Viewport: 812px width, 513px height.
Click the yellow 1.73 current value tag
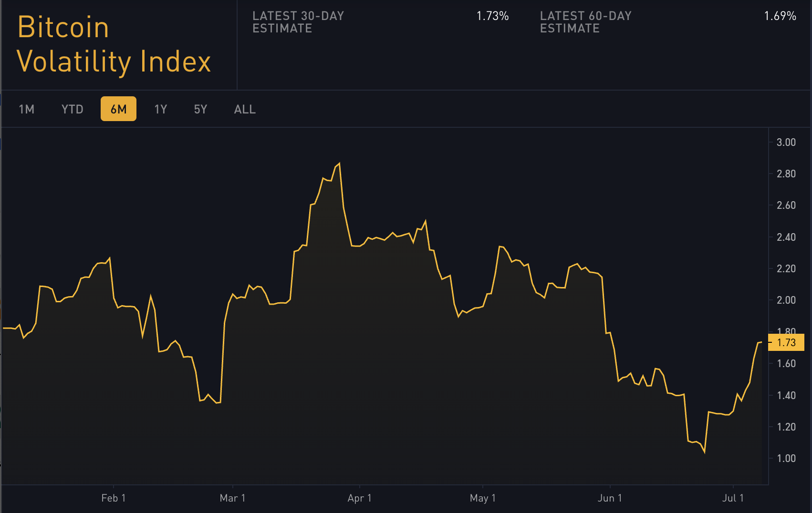click(x=786, y=342)
